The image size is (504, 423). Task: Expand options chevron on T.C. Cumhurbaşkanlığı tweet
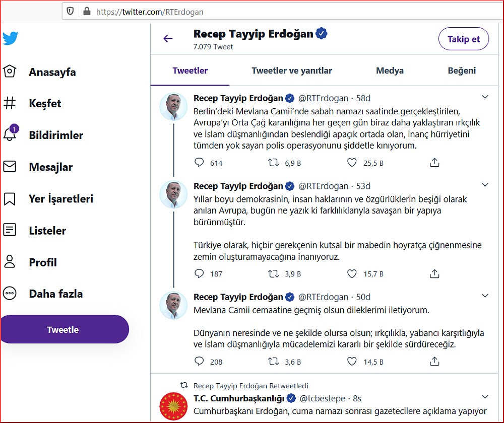(x=485, y=397)
